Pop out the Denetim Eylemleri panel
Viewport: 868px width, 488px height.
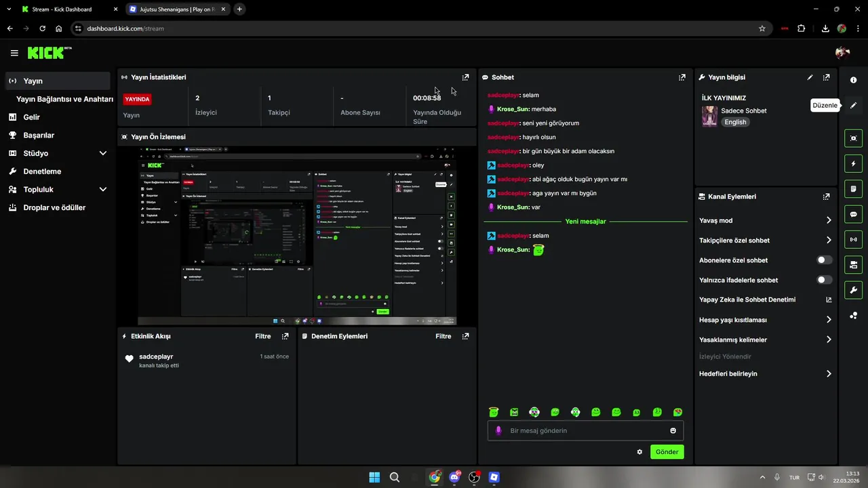coord(465,336)
